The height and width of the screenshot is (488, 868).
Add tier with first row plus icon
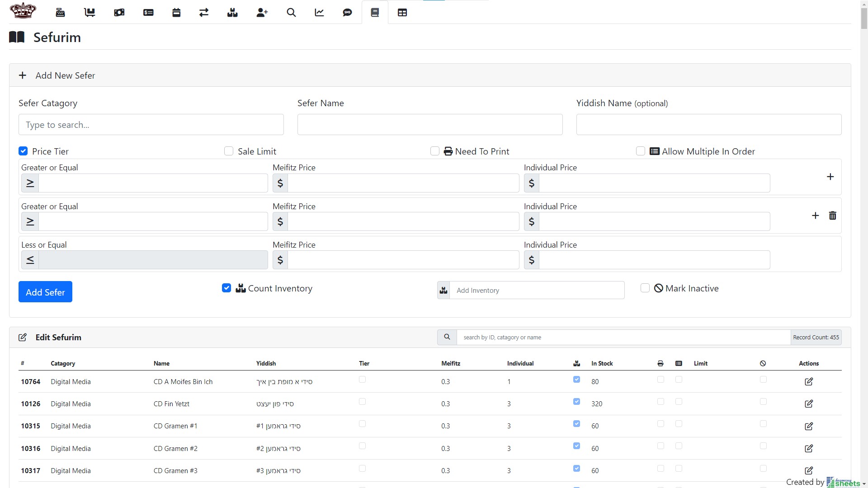pyautogui.click(x=830, y=177)
